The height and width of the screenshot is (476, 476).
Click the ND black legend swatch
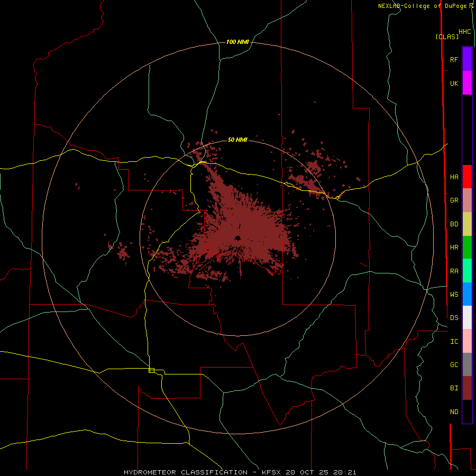click(x=467, y=411)
